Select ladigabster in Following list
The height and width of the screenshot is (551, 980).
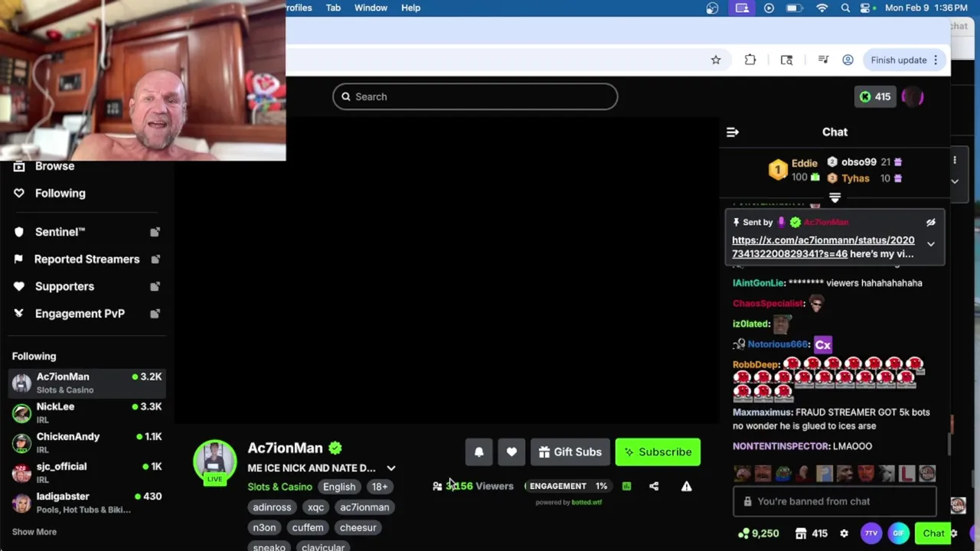click(x=87, y=503)
